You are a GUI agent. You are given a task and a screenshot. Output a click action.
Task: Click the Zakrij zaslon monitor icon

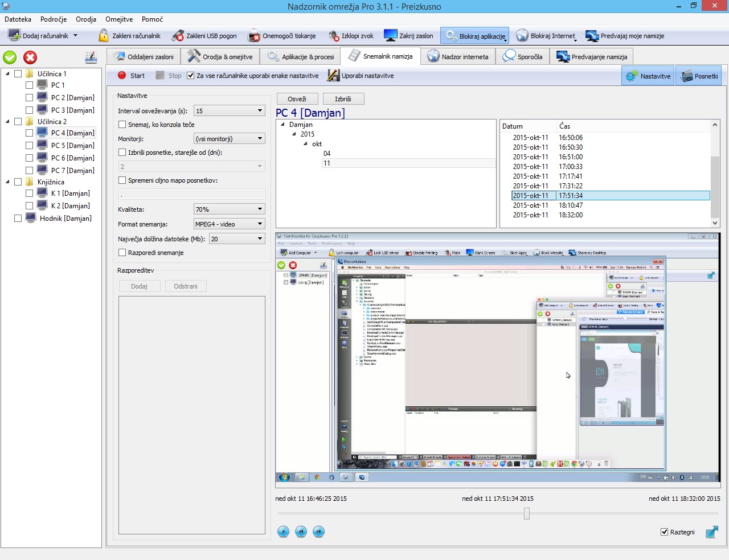click(x=390, y=36)
